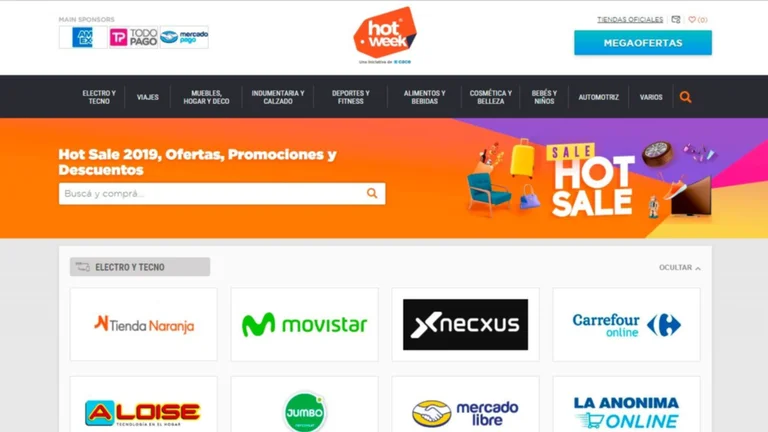The height and width of the screenshot is (432, 768).
Task: Open the Electro y Tecno menu
Action: [x=99, y=97]
